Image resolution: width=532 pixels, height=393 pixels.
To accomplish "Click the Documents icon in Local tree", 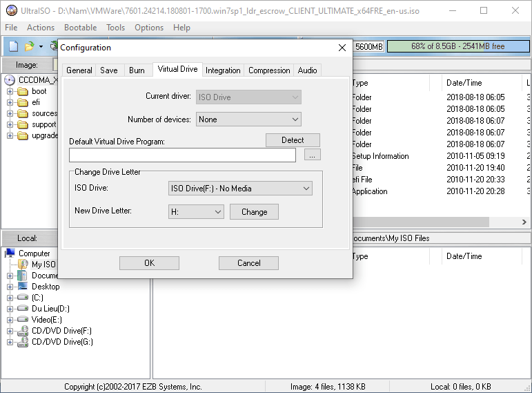I will tap(23, 276).
